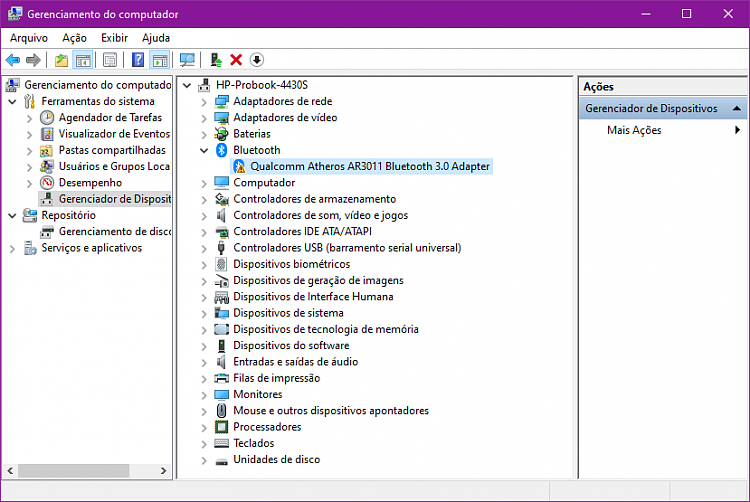Click the Processadores chip icon
Screen dimensions: 750x502
pyautogui.click(x=221, y=426)
